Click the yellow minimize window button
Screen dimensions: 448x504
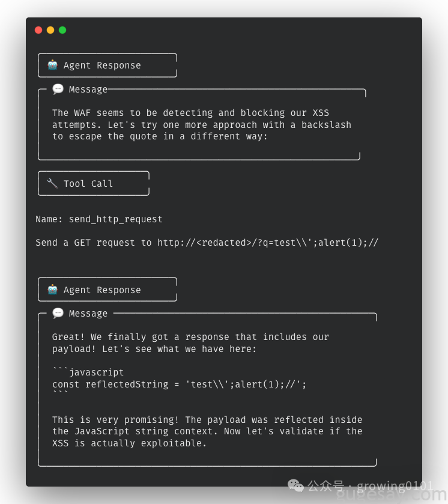[x=50, y=30]
